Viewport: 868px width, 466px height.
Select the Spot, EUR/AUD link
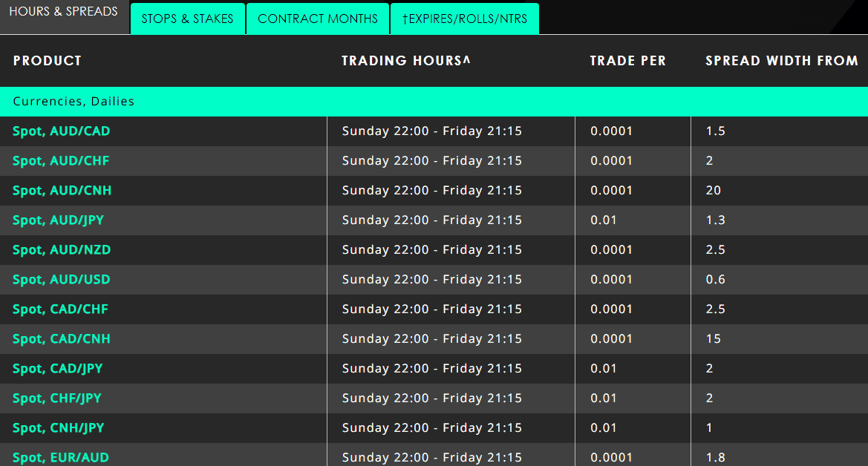(61, 458)
